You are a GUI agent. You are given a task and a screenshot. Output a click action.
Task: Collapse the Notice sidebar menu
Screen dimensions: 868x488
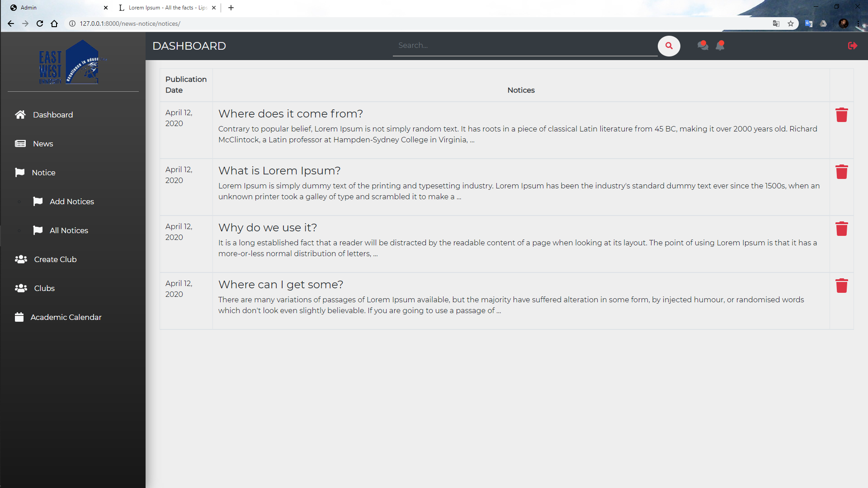pos(43,173)
